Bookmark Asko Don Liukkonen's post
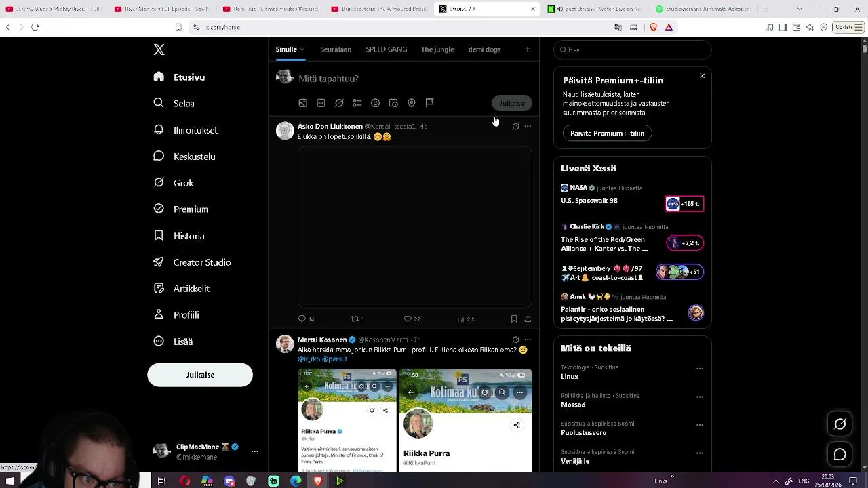The width and height of the screenshot is (868, 488). pos(514,319)
